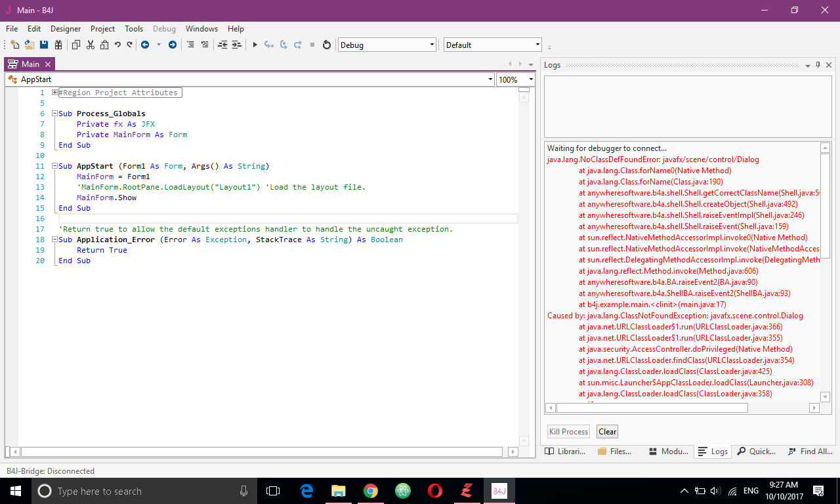Click the Kill Process button

[x=568, y=432]
